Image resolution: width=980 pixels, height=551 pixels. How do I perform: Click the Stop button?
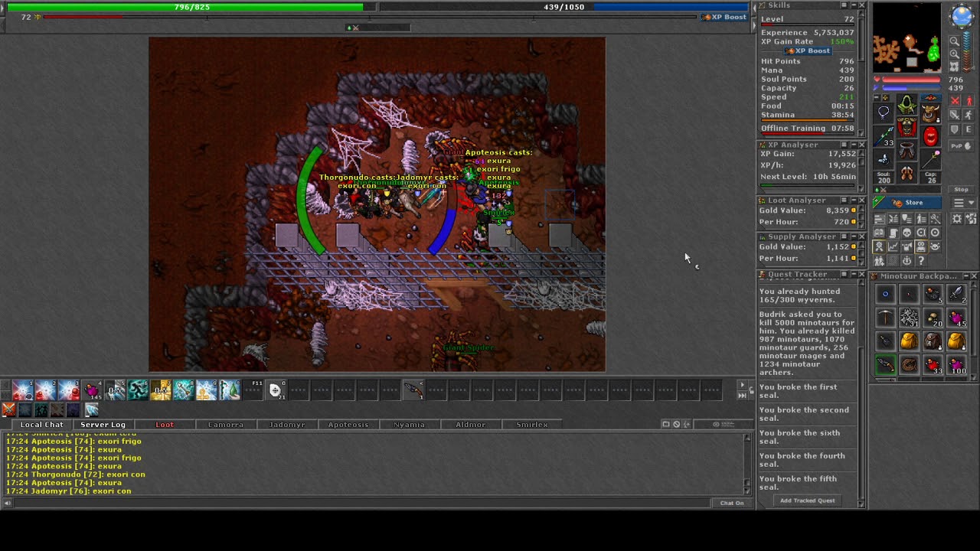click(x=961, y=189)
